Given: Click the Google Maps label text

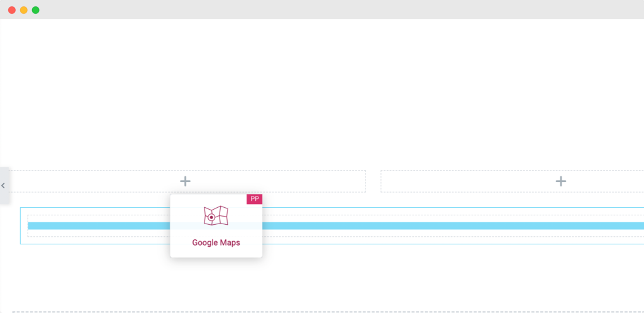Looking at the screenshot, I should (x=216, y=242).
